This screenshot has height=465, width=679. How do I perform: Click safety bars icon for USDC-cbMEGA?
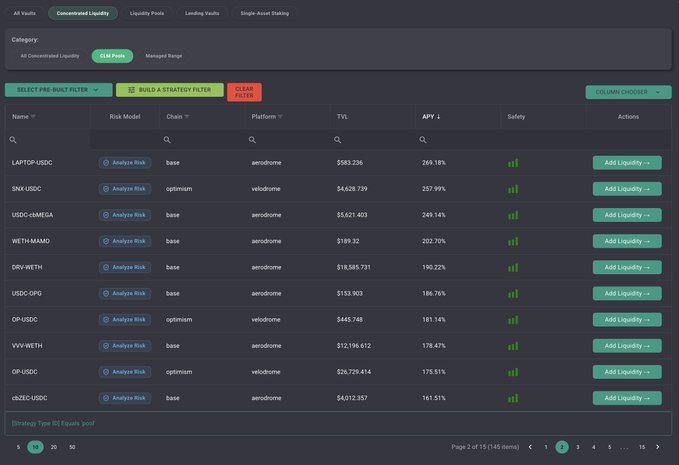(x=513, y=215)
